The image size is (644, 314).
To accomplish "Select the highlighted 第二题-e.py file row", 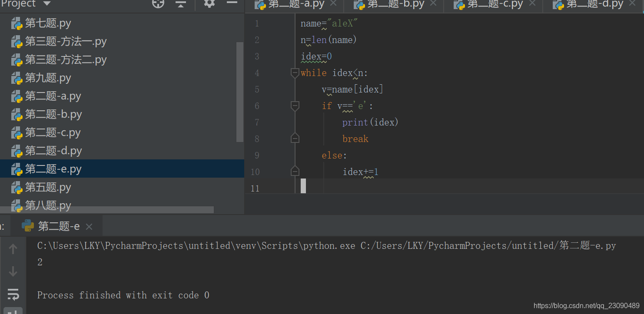I will tap(122, 169).
